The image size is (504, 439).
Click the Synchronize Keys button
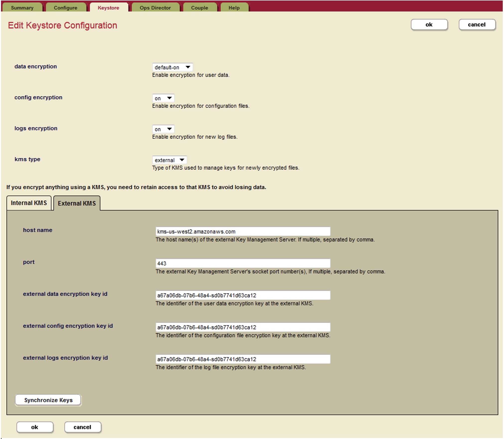pyautogui.click(x=48, y=400)
